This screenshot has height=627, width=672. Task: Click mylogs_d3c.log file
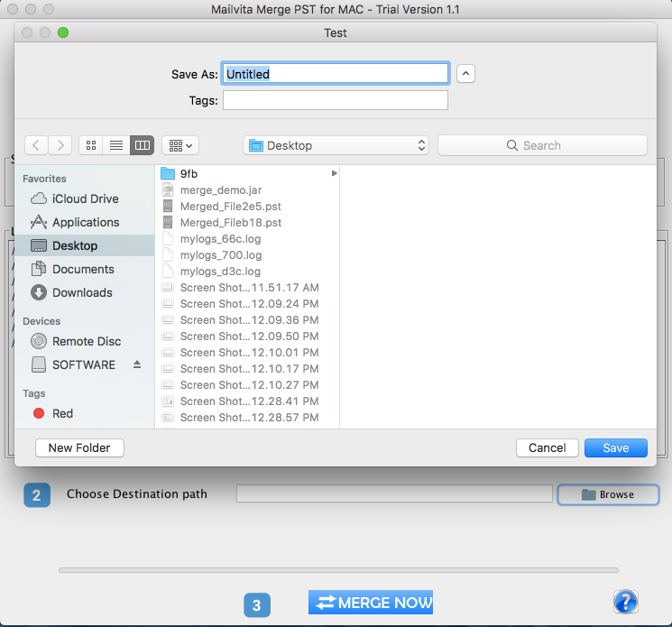[249, 272]
